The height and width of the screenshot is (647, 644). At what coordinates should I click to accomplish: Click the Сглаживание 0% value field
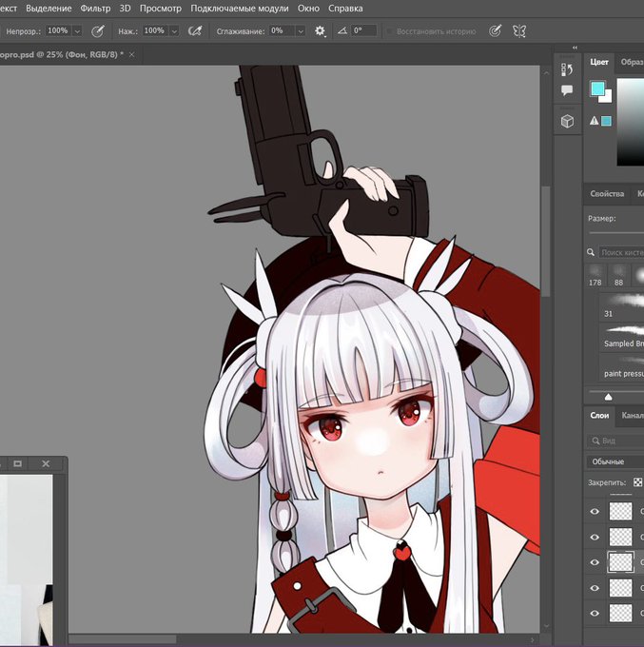[283, 31]
